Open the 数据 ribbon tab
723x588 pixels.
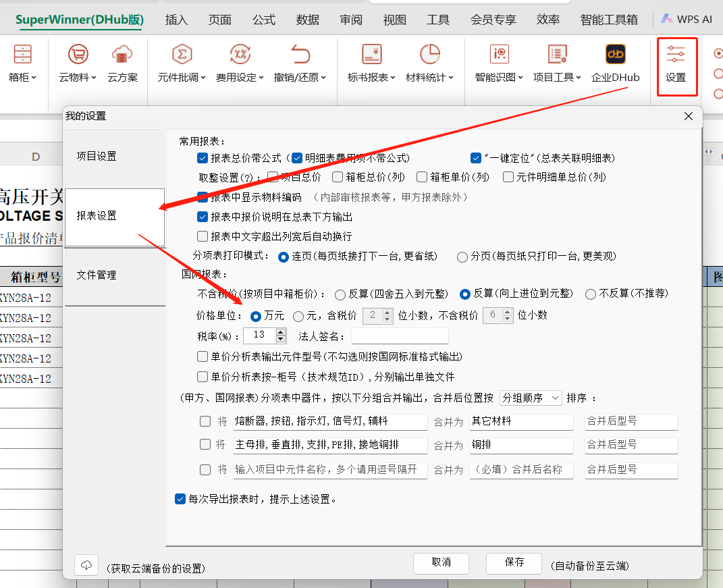click(x=308, y=20)
